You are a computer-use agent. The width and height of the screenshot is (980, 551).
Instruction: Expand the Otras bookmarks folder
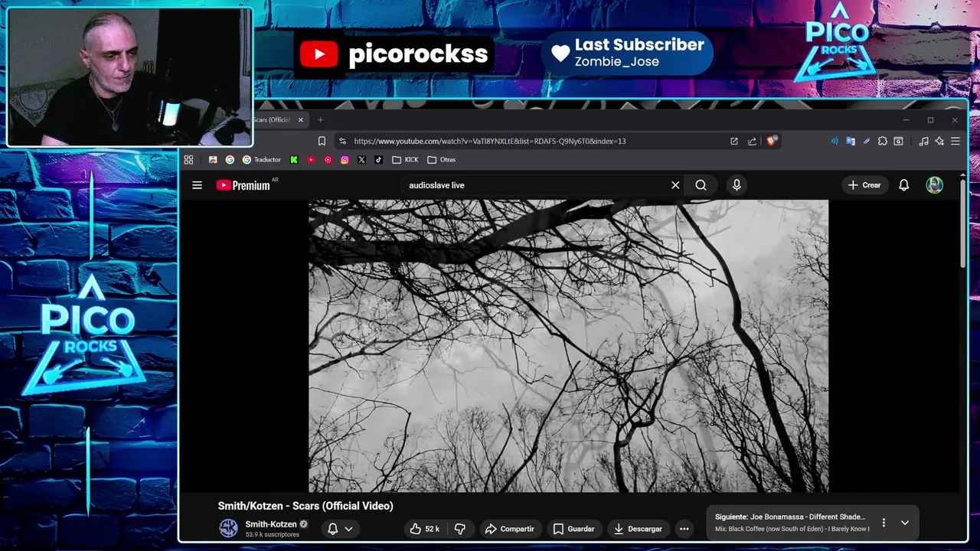(x=441, y=160)
